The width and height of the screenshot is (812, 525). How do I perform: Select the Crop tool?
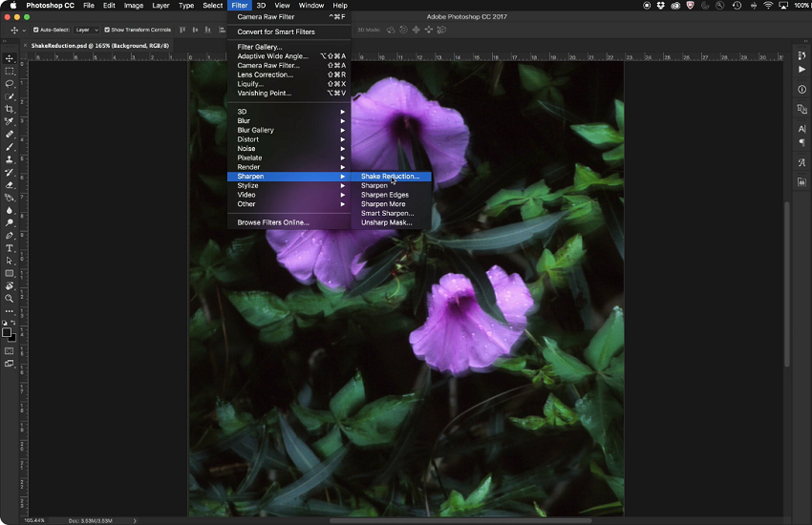(10, 109)
